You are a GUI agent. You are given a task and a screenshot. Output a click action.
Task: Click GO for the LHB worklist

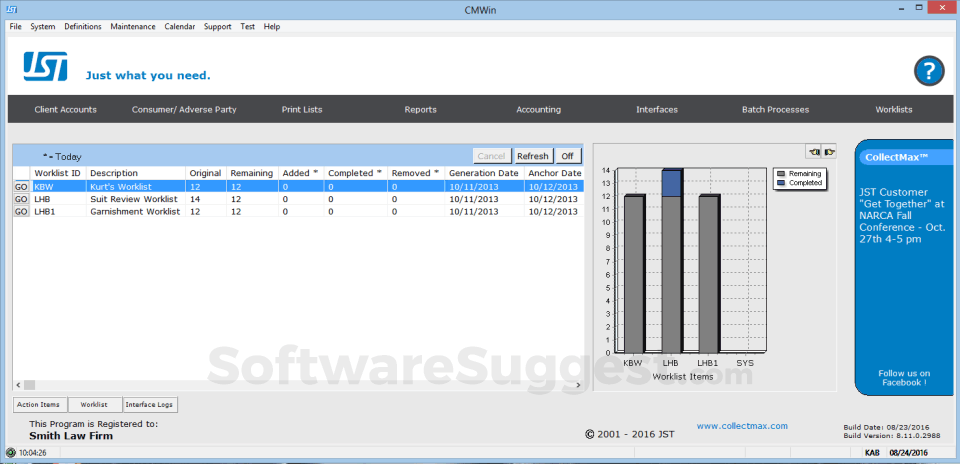click(x=21, y=199)
